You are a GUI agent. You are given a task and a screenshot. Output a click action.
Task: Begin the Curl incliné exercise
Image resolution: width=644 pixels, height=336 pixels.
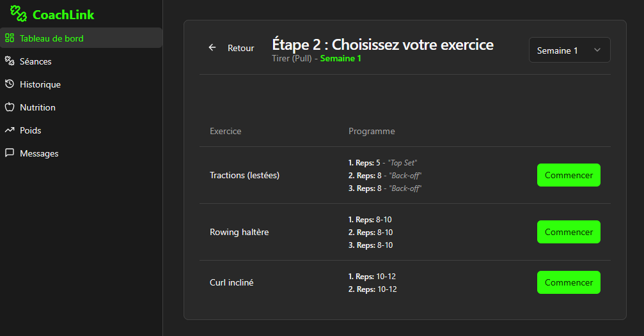coord(569,282)
